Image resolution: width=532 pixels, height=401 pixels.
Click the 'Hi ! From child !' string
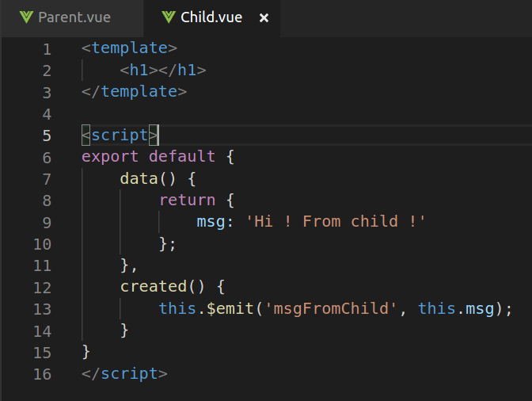(335, 222)
